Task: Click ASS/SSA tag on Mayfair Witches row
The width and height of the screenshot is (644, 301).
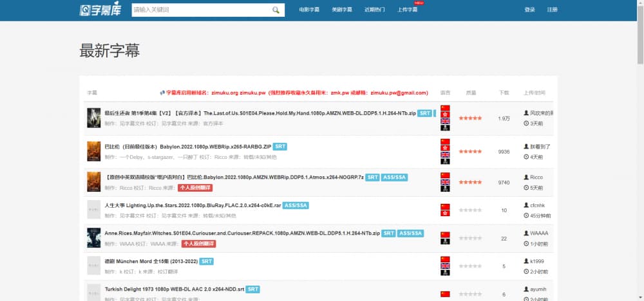Action: coord(411,233)
